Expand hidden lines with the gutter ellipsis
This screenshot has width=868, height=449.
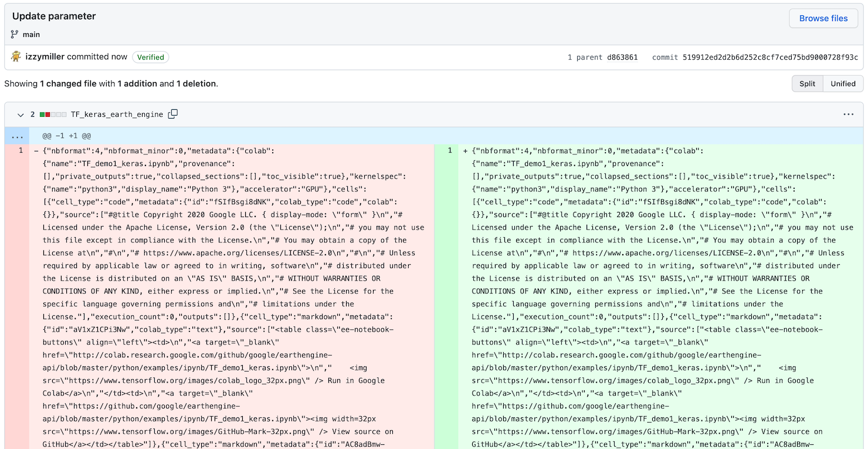tap(17, 136)
